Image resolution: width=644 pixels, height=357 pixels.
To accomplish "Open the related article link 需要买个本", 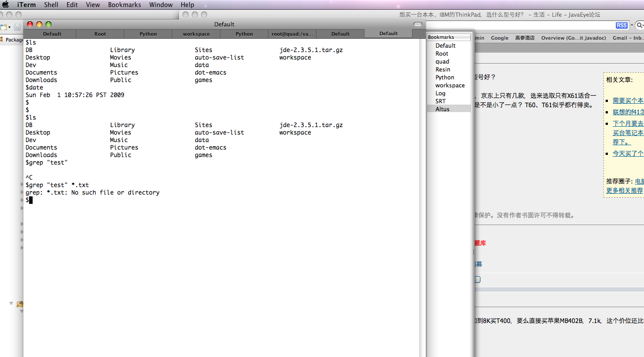I will (x=628, y=101).
